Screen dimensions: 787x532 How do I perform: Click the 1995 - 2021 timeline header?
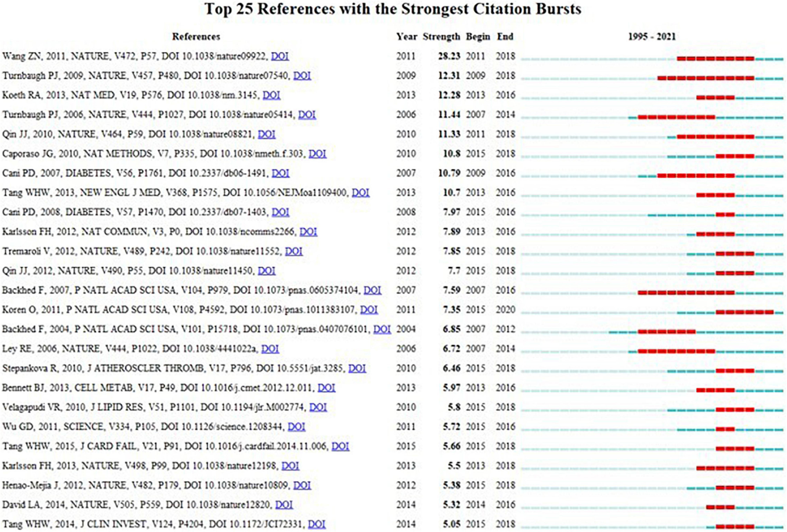coord(652,36)
